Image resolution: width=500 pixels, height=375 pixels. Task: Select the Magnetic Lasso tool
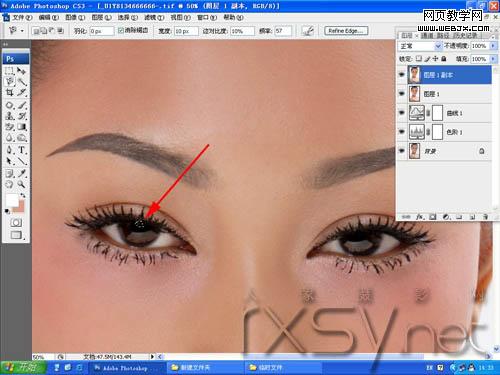click(9, 82)
